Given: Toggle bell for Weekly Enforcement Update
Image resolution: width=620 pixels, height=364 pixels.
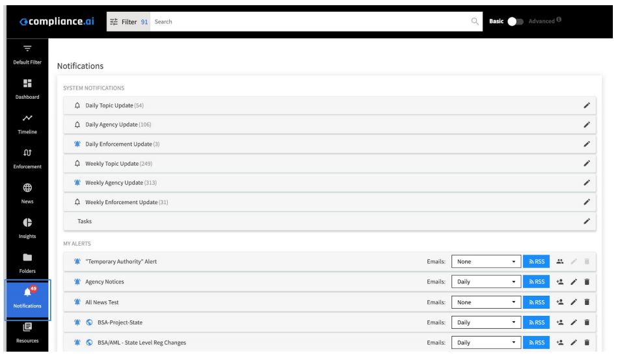Looking at the screenshot, I should click(77, 202).
